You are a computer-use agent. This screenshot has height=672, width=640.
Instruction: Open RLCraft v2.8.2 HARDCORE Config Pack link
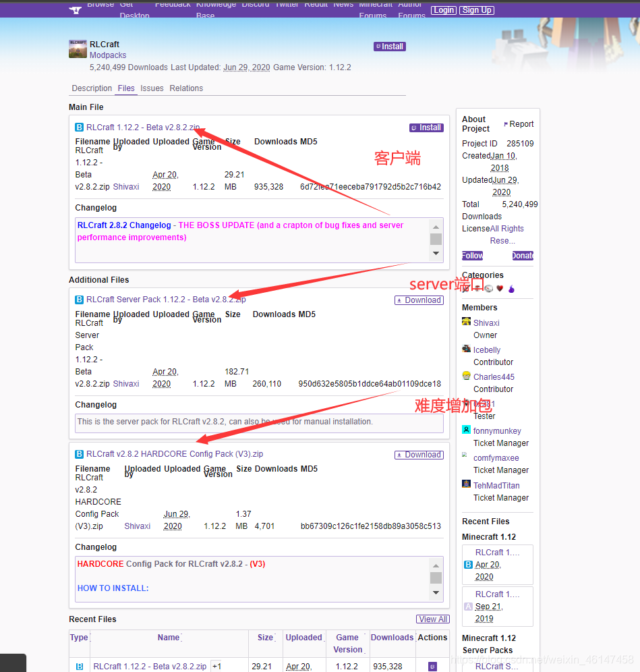click(175, 454)
